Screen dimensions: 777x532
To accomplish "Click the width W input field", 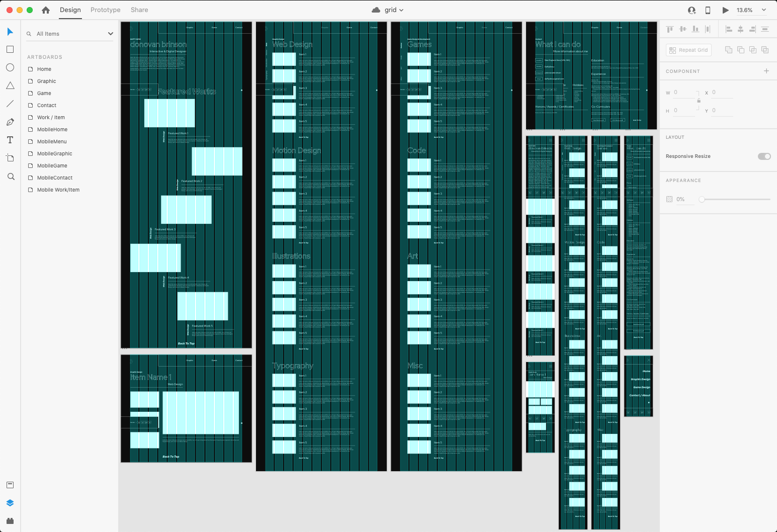I will coord(684,93).
